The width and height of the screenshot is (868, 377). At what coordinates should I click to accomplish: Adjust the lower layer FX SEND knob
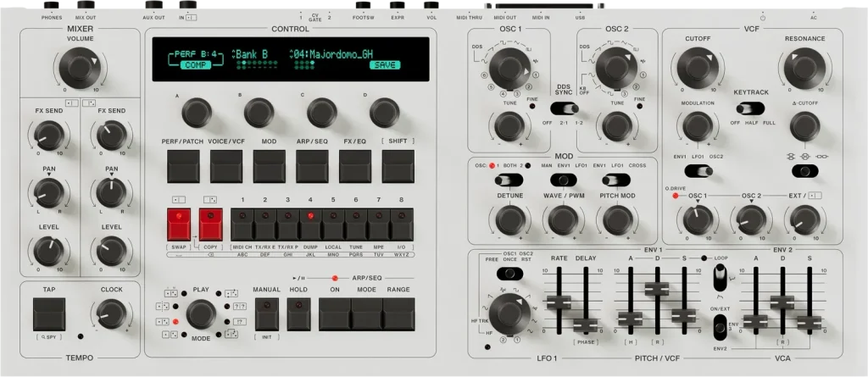point(48,136)
